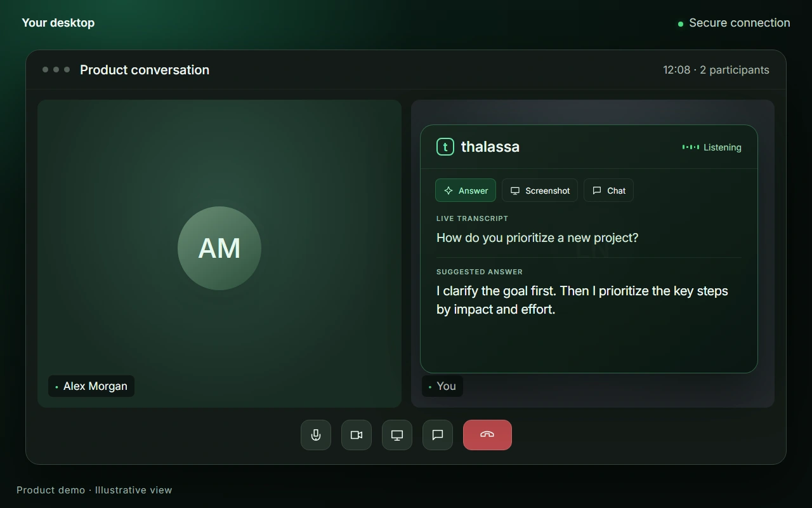Toggle the camera video button
This screenshot has height=508, width=812.
tap(357, 435)
